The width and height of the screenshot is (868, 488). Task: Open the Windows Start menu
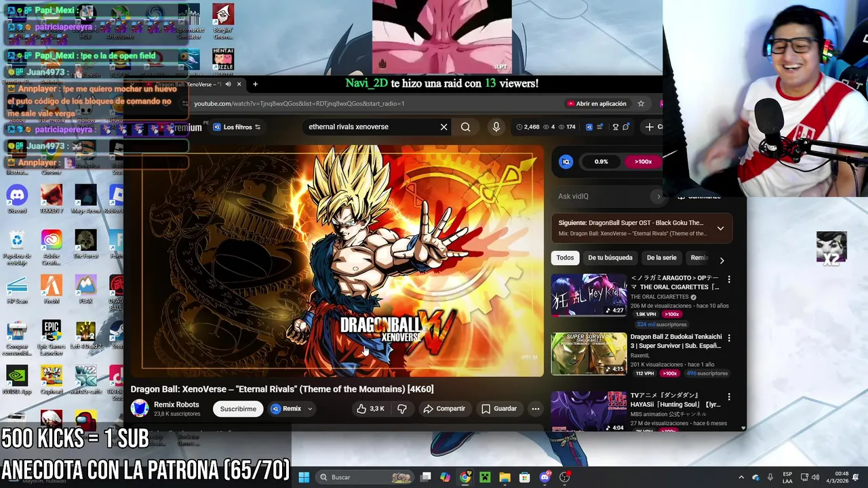point(304,477)
